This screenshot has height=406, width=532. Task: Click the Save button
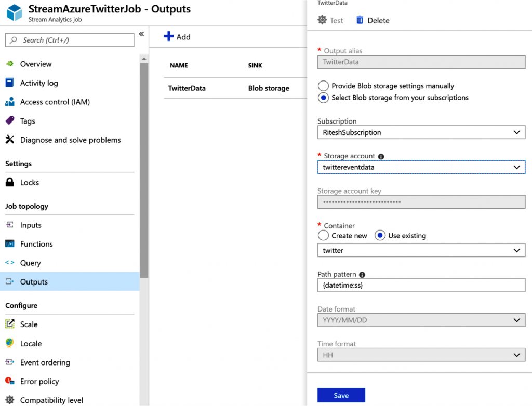[341, 395]
